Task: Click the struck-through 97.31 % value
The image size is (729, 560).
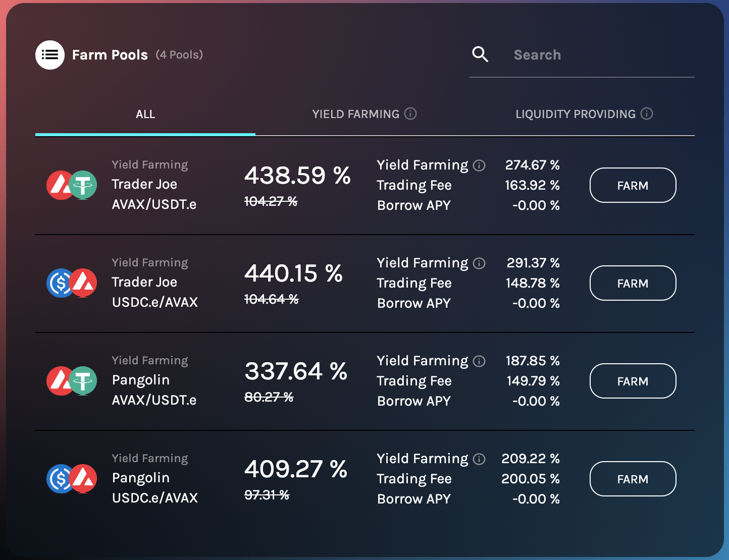Action: [x=267, y=495]
